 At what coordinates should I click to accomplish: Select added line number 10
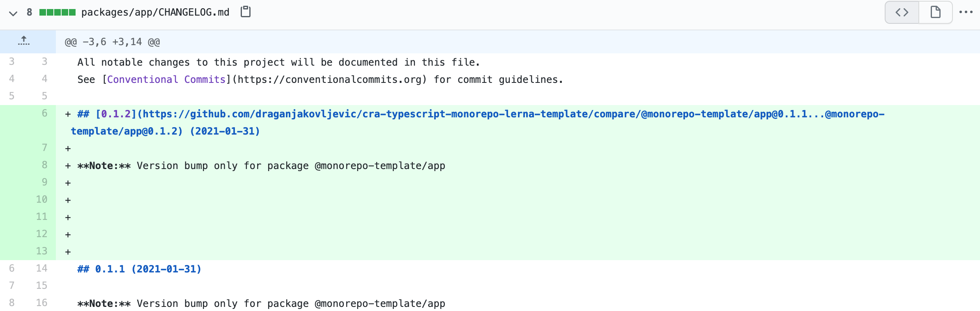click(41, 199)
